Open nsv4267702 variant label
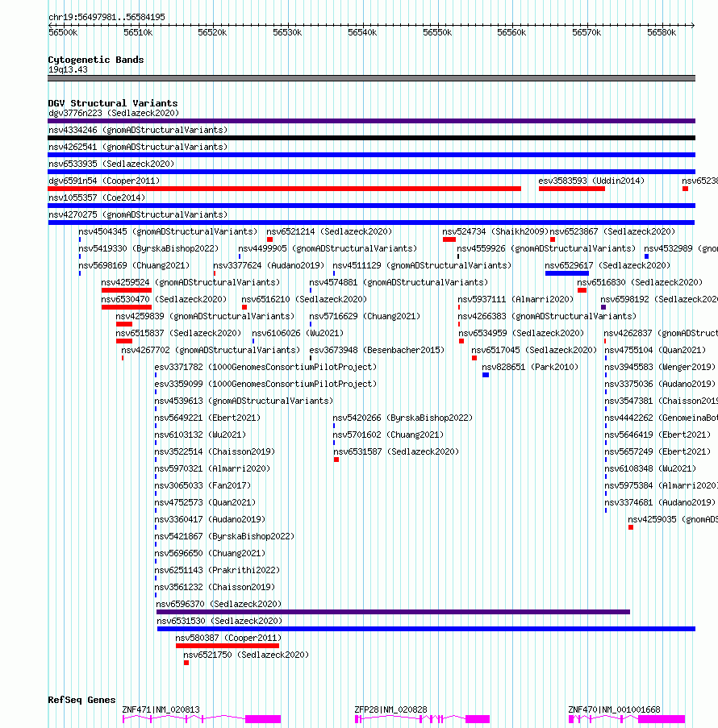Image resolution: width=718 pixels, height=728 pixels. 211,351
